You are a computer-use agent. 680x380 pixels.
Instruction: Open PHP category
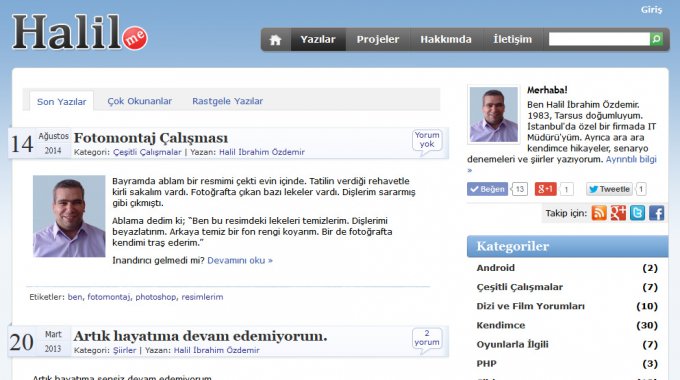tap(486, 364)
